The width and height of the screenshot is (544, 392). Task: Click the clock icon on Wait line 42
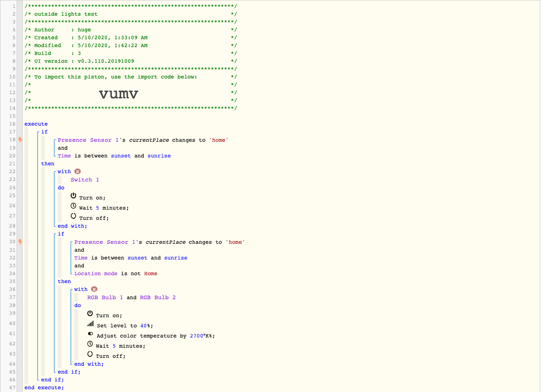point(90,344)
